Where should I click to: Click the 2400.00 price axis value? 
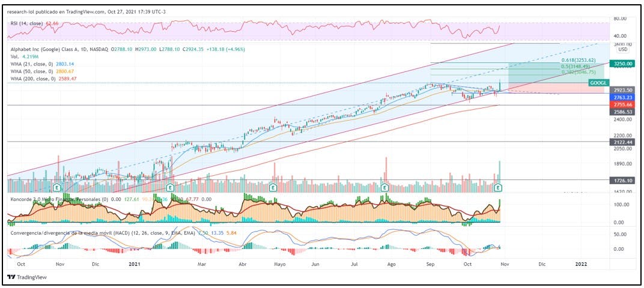(x=623, y=119)
